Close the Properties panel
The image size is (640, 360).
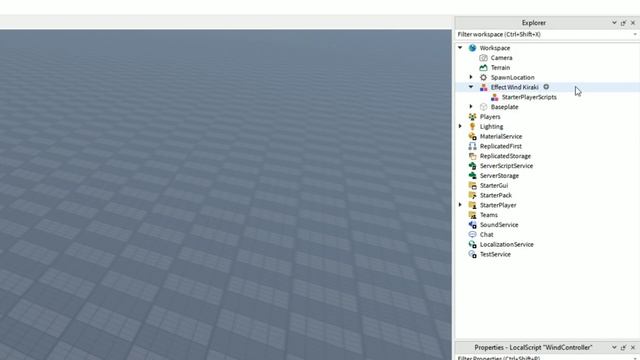(x=633, y=347)
